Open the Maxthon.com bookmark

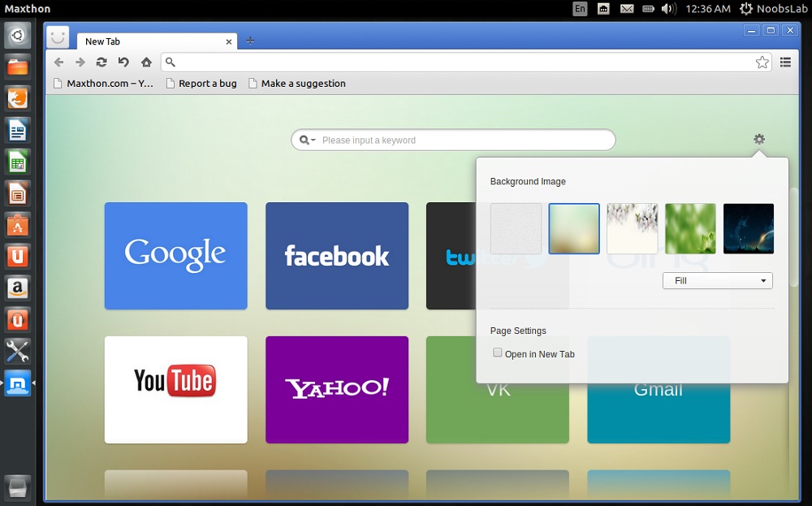(104, 84)
